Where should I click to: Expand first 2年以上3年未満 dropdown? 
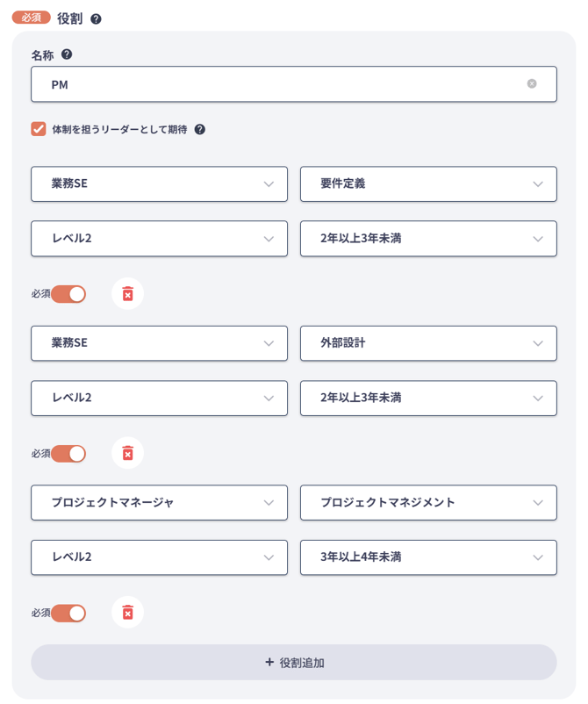coord(428,239)
